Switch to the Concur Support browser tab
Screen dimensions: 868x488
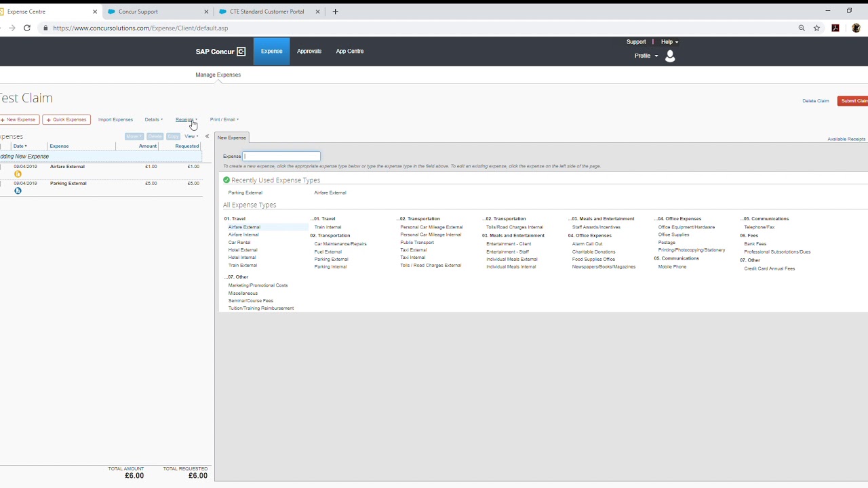(157, 12)
